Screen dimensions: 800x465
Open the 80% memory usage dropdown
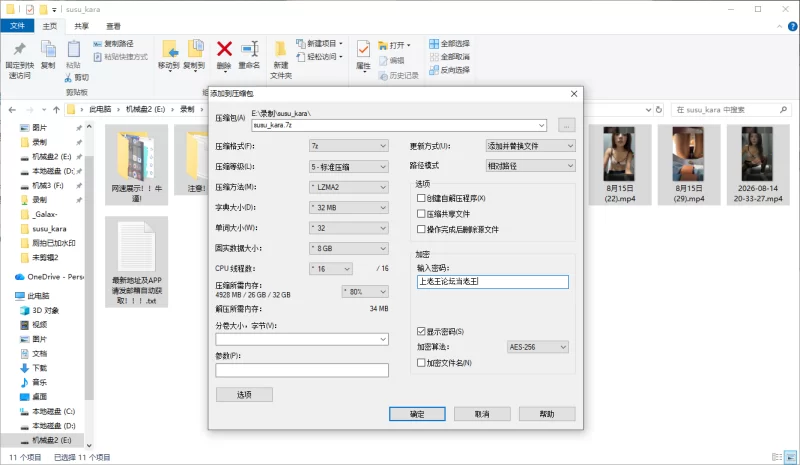[365, 291]
